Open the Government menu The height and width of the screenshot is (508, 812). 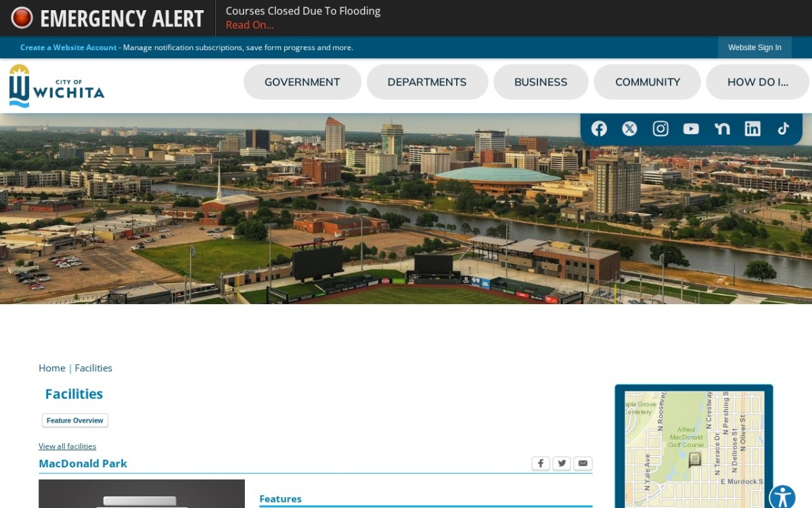[302, 82]
